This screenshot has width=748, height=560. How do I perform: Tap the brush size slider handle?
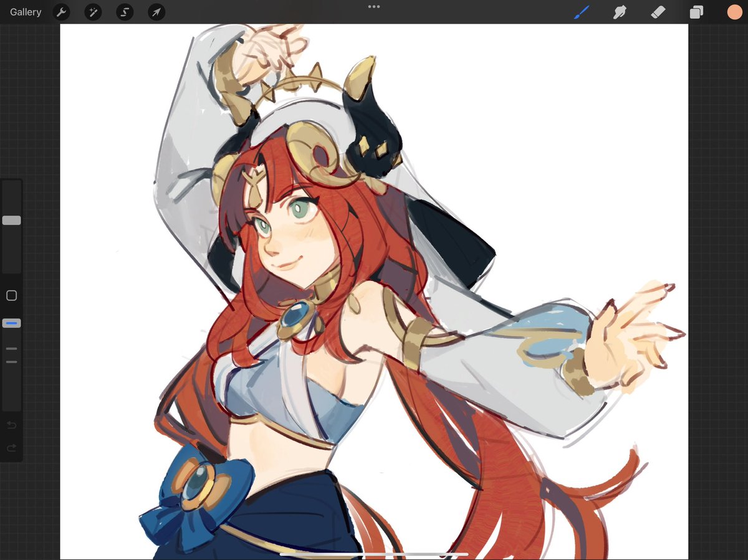11,221
